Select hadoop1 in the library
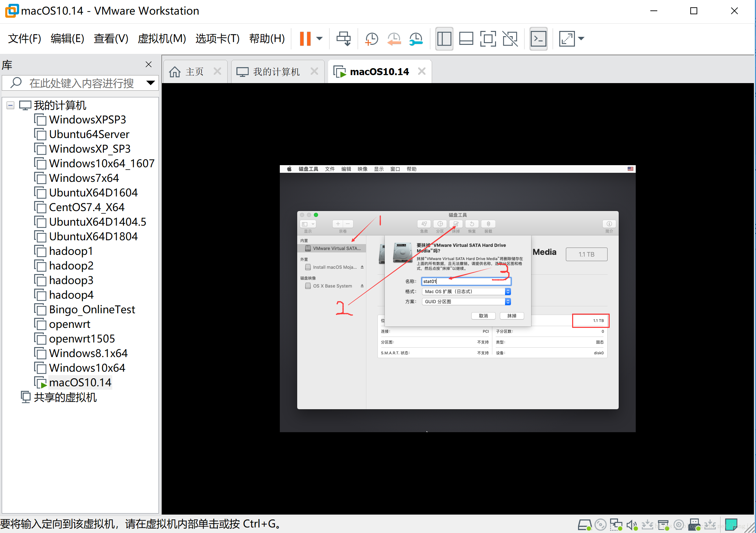Viewport: 756px width, 533px height. 71,251
